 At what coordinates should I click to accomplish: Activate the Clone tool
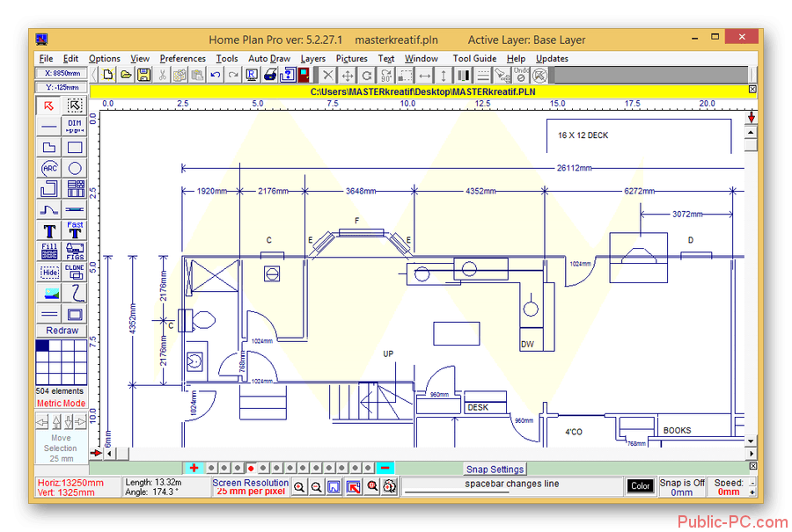tap(75, 272)
